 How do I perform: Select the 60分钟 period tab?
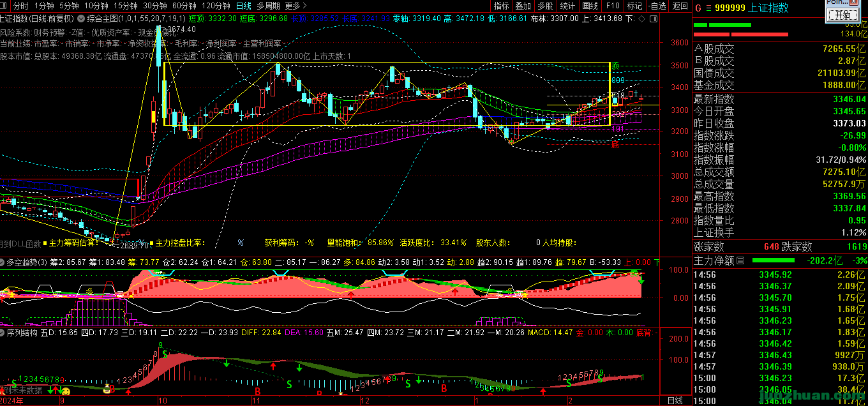184,6
